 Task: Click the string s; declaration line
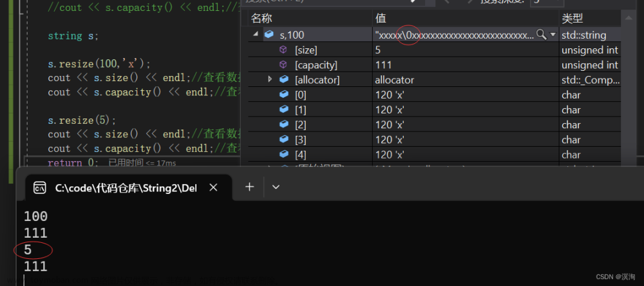73,36
